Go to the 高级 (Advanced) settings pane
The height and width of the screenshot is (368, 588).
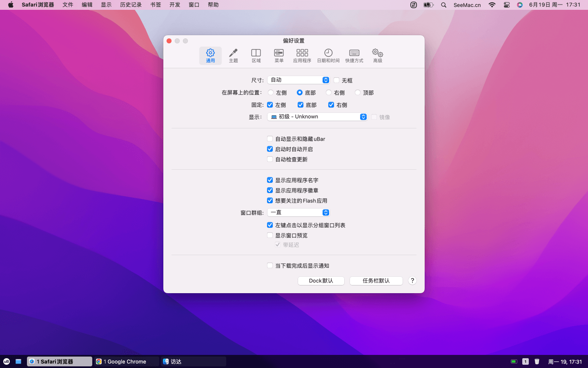378,56
